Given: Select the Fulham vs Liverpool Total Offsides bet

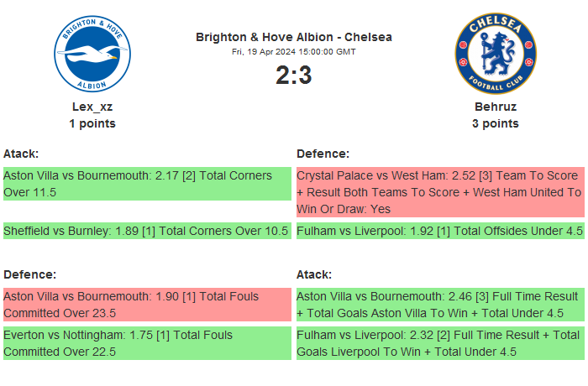Looking at the screenshot, I should tap(440, 231).
